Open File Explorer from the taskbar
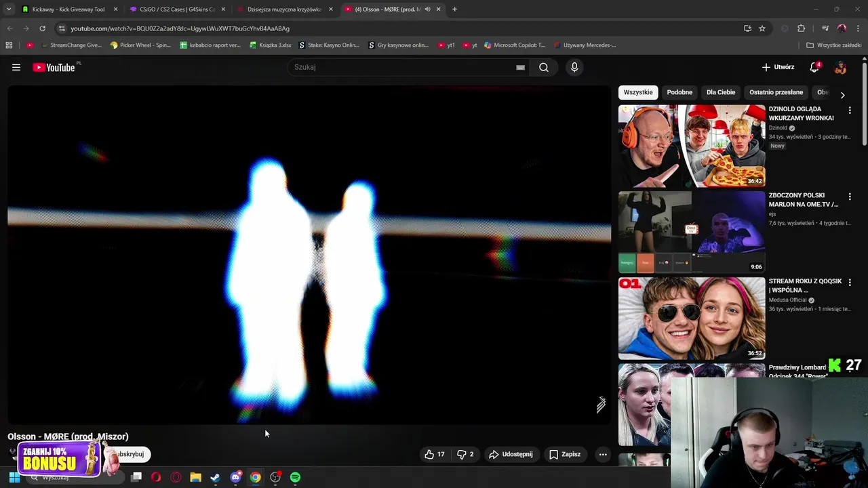Screen dimensions: 868x488 point(195,477)
